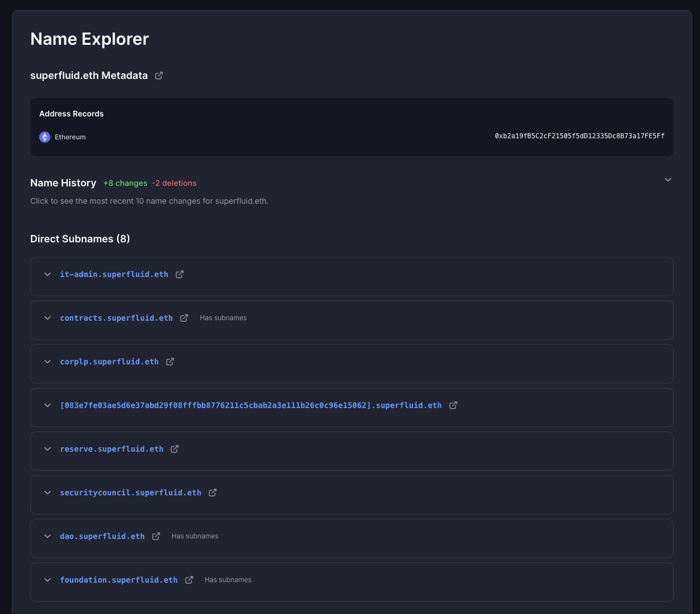The image size is (700, 614).
Task: Open the reserve.superfluid.eth name link
Action: coord(112,449)
